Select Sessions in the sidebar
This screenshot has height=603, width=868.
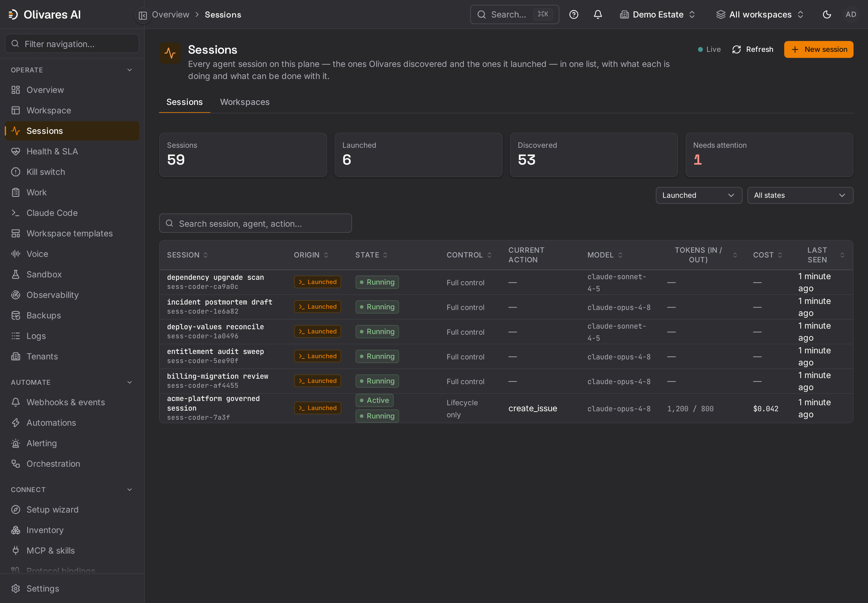(72, 131)
